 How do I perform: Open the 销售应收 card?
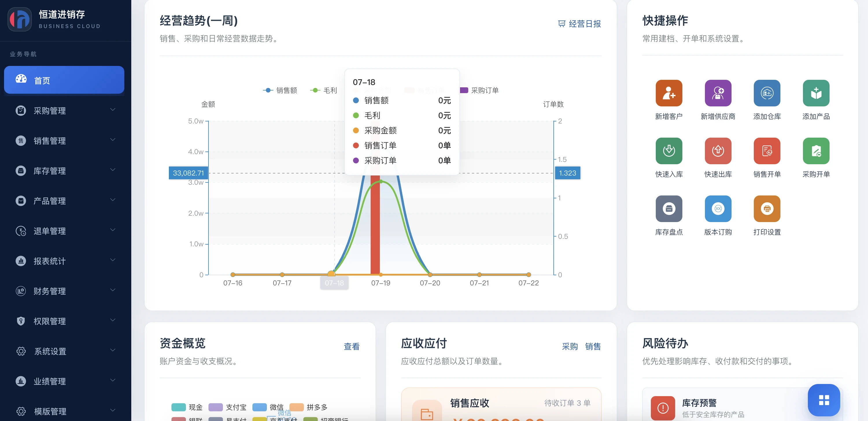501,404
